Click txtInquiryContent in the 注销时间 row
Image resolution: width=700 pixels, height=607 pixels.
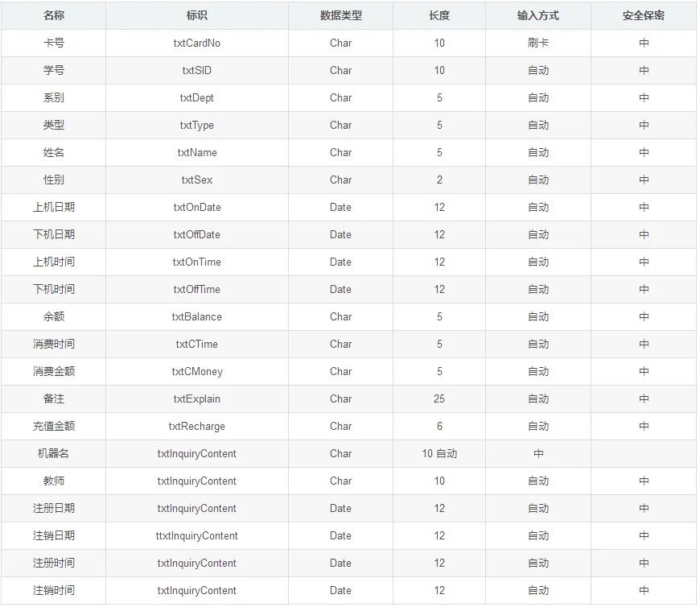[x=197, y=590]
